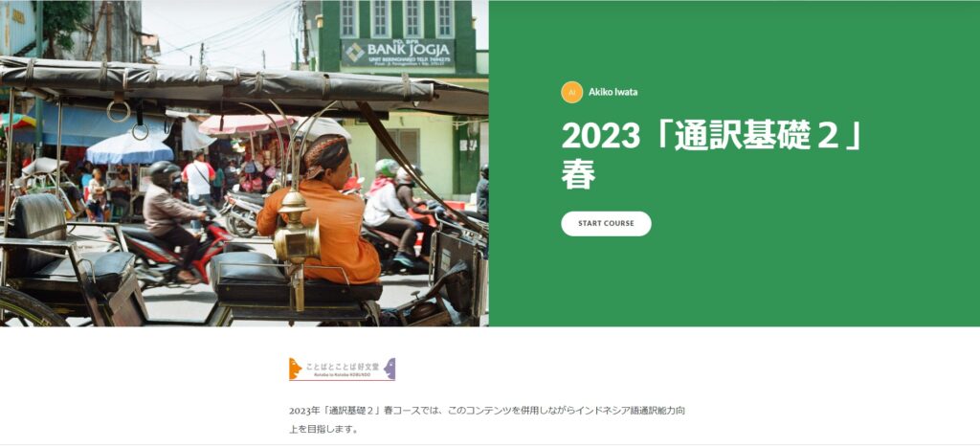
Task: Click the orange face icon in logo
Action: click(295, 369)
